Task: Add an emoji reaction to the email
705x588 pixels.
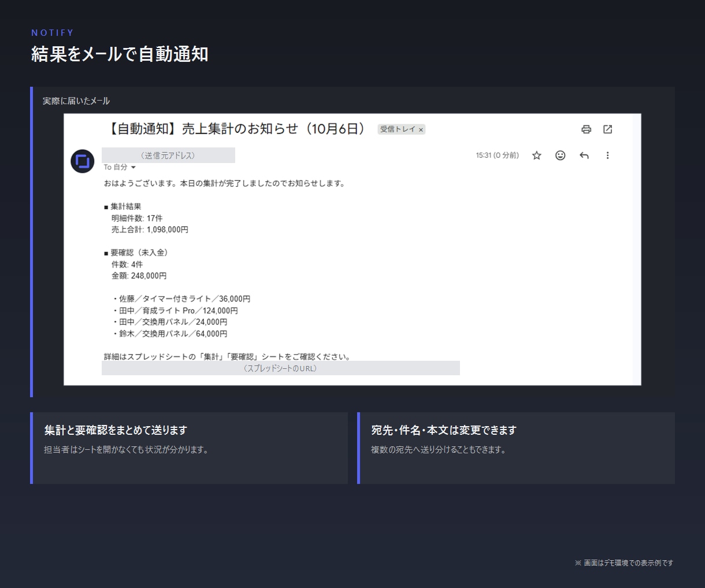Action: (560, 156)
